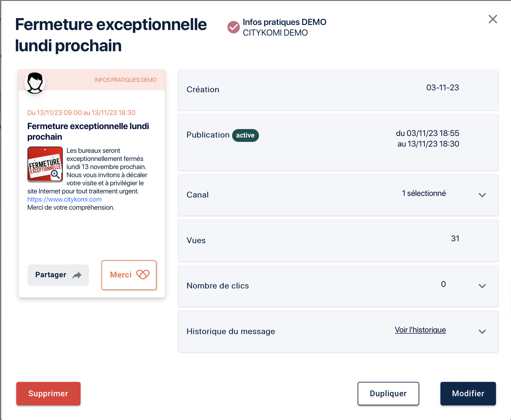
Task: Click the Merci button
Action: [129, 275]
